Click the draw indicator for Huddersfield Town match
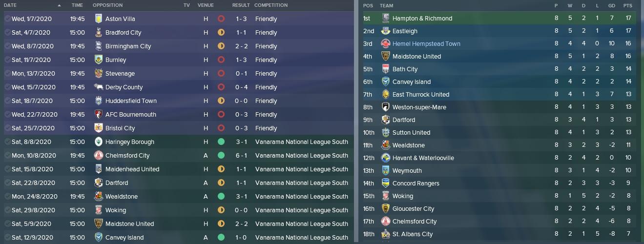This screenshot has width=644, height=244. (221, 101)
